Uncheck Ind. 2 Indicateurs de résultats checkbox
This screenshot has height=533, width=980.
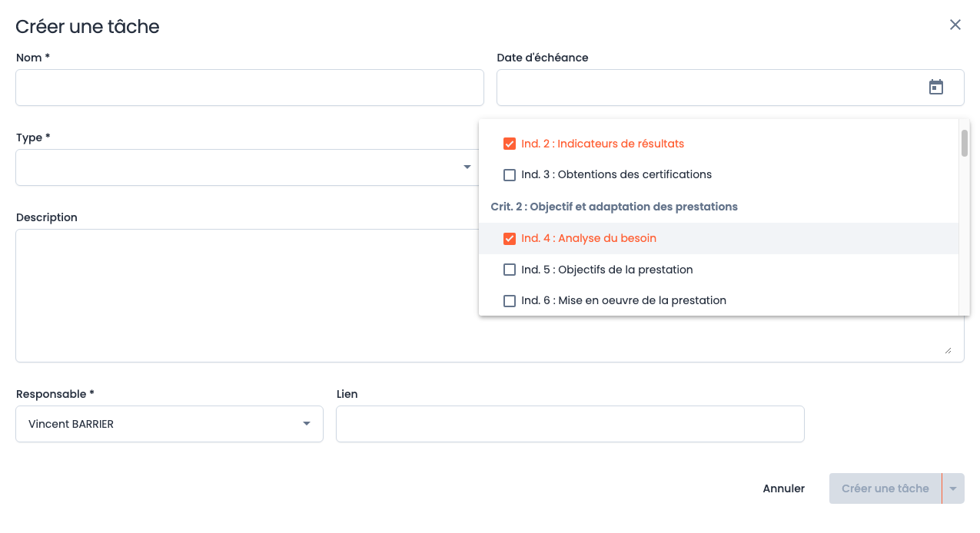pyautogui.click(x=509, y=144)
